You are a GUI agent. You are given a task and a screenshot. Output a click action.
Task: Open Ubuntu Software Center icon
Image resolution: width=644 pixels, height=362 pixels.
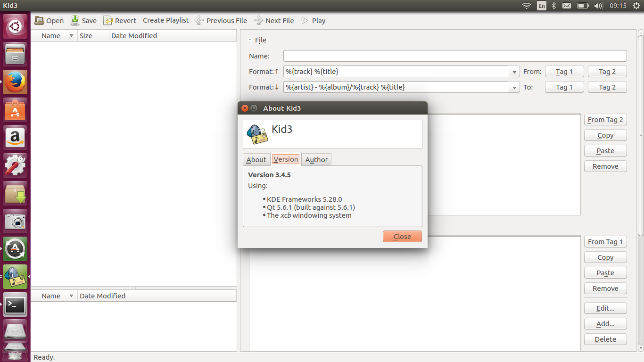(15, 110)
